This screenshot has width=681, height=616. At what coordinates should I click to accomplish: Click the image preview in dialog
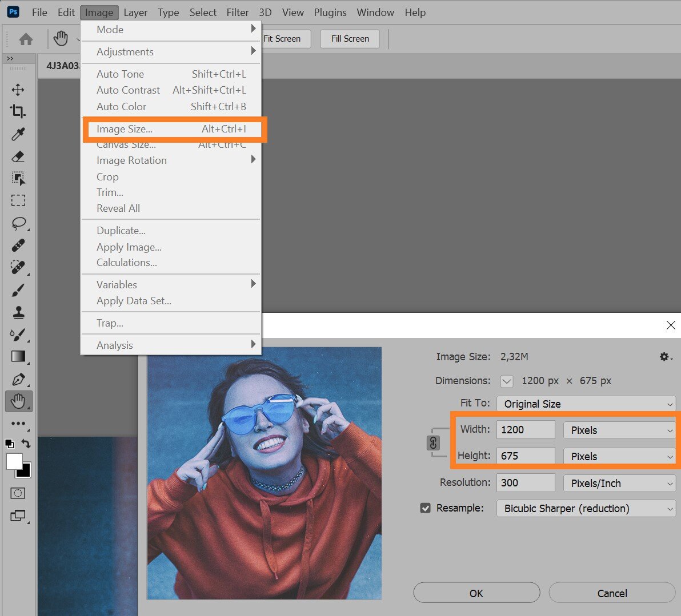(x=264, y=473)
